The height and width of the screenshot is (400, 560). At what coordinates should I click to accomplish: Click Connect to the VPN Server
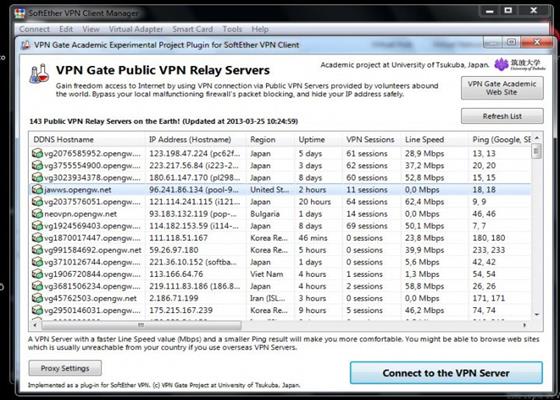(446, 373)
